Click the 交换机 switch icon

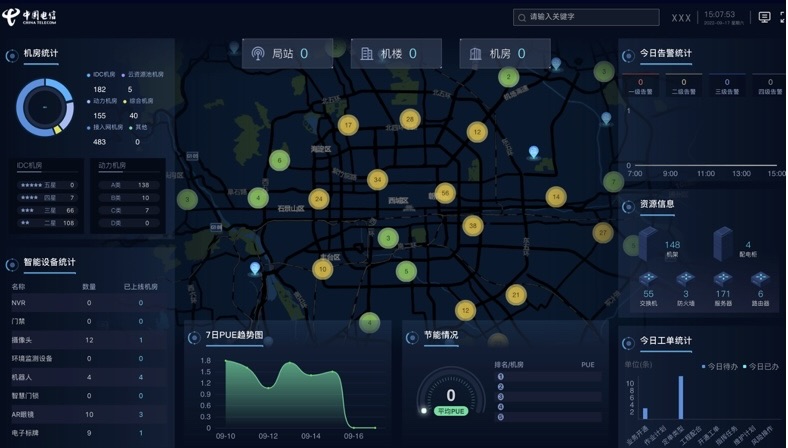point(648,279)
